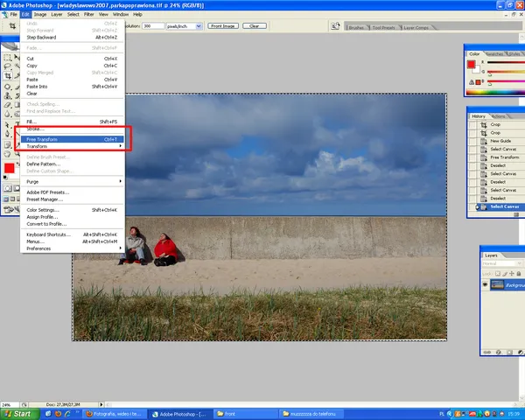The image size is (525, 420).
Task: Switch to the Actions tab
Action: (x=499, y=116)
